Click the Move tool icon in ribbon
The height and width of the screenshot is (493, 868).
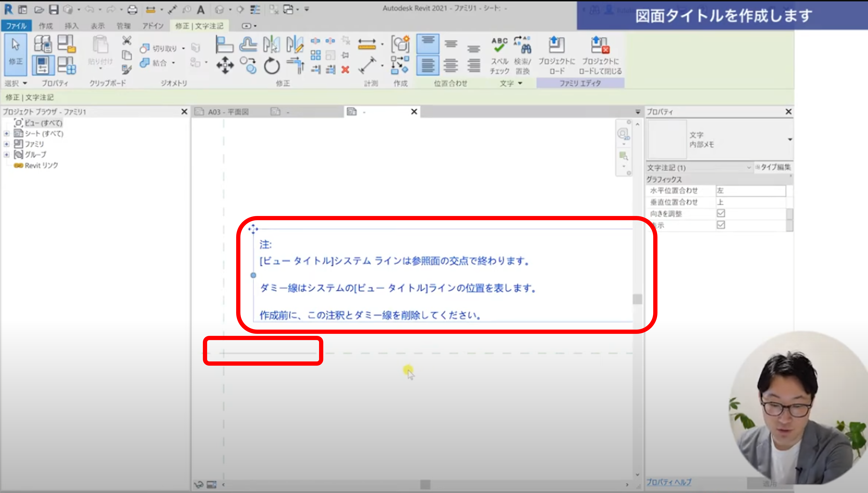(225, 65)
